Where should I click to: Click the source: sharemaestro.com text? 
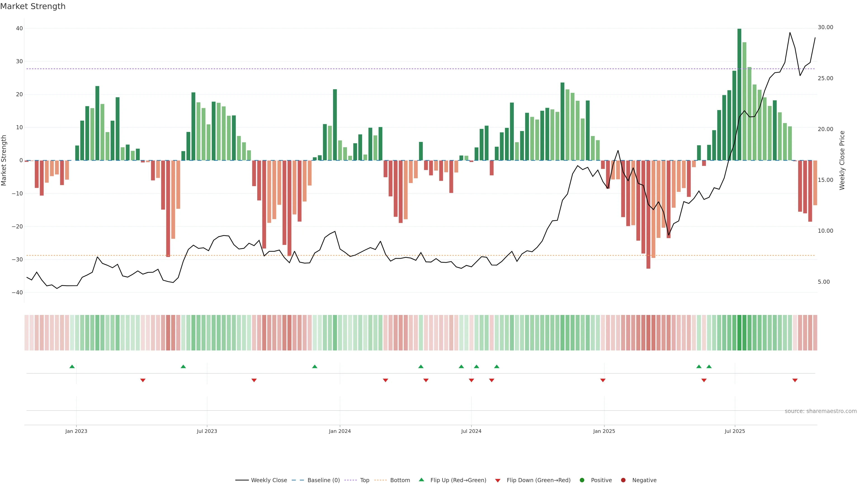pyautogui.click(x=821, y=411)
